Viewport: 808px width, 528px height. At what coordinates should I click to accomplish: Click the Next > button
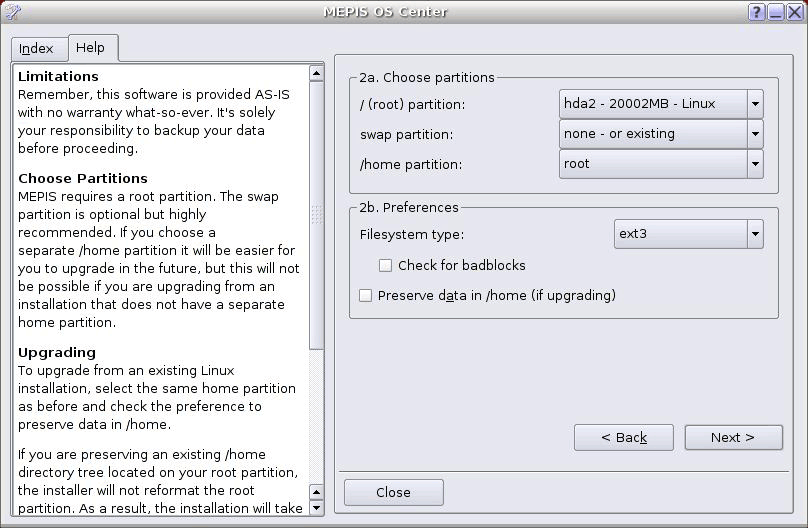coord(733,438)
